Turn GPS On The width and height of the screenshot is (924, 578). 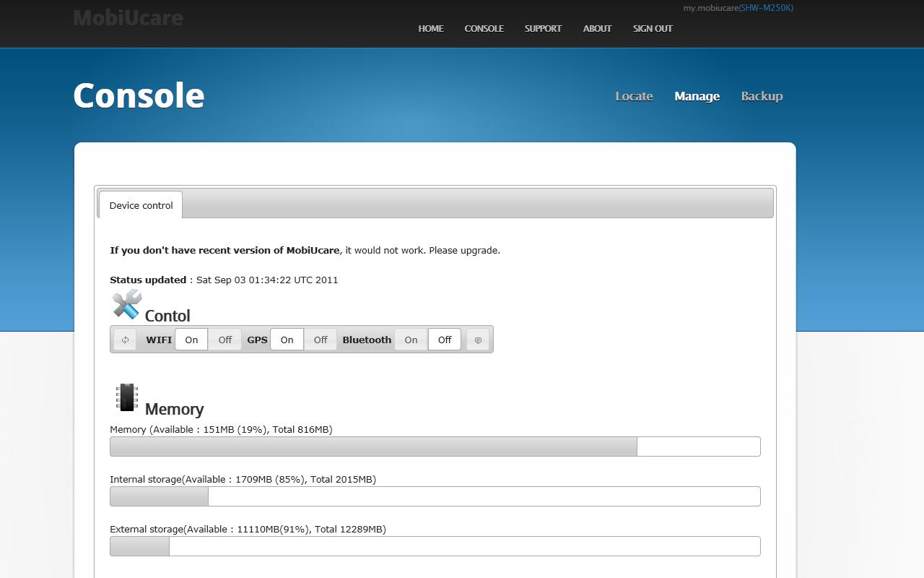tap(287, 340)
